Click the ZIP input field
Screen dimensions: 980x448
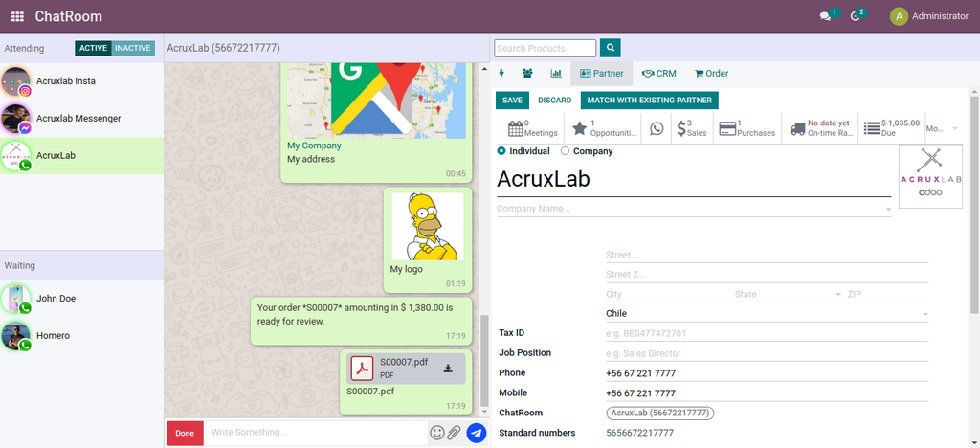coord(887,294)
